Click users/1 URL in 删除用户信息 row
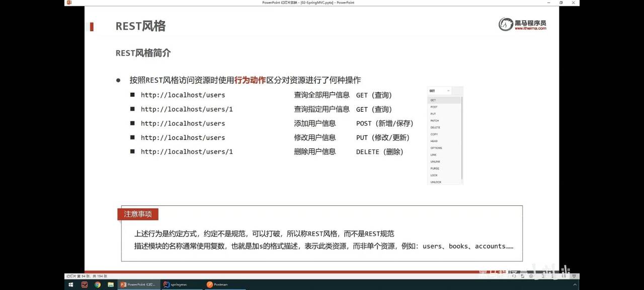Viewport: 644px width, 290px height. click(187, 152)
